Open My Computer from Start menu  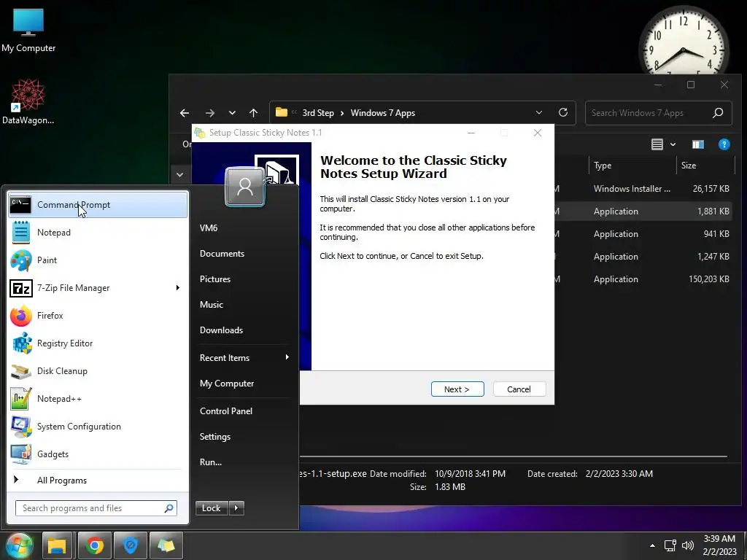[227, 384]
